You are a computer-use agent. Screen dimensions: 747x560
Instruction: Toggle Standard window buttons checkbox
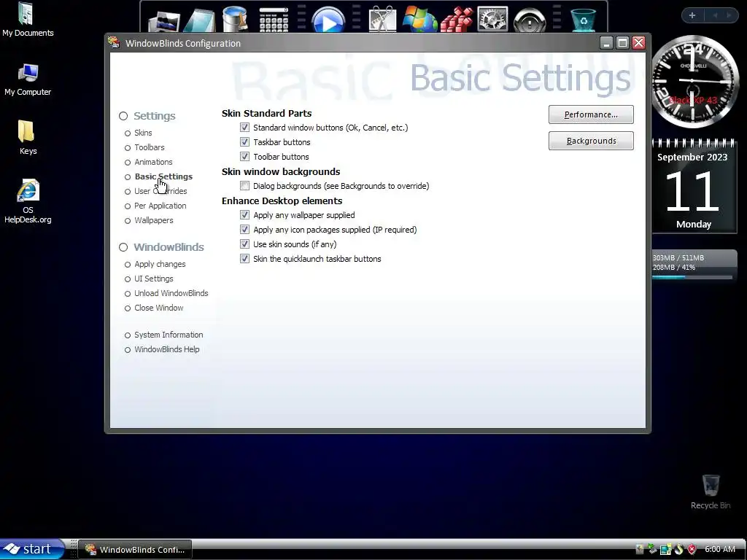[244, 127]
